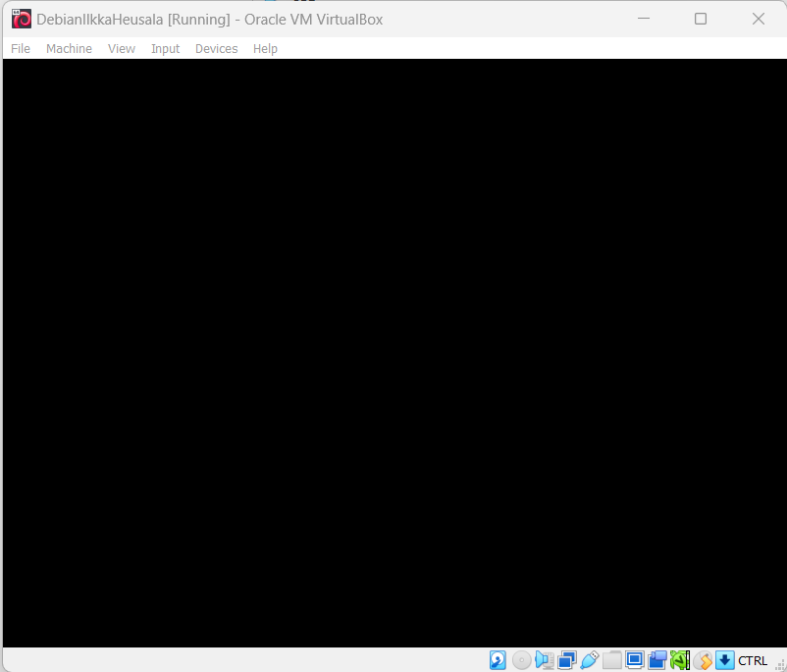Toggle the keyboard capture arrow indicator
Viewport: 787px width, 672px height.
pyautogui.click(x=725, y=660)
